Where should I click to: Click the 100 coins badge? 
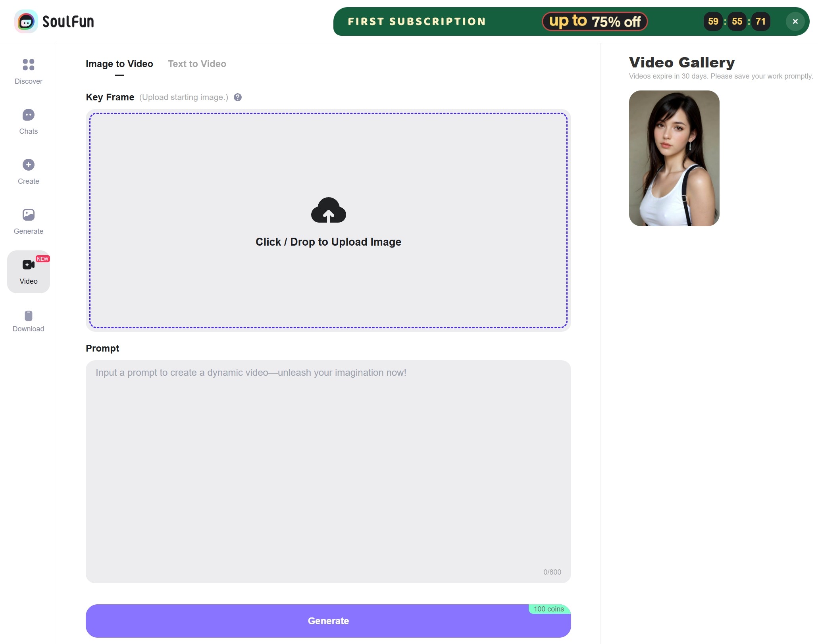click(549, 609)
